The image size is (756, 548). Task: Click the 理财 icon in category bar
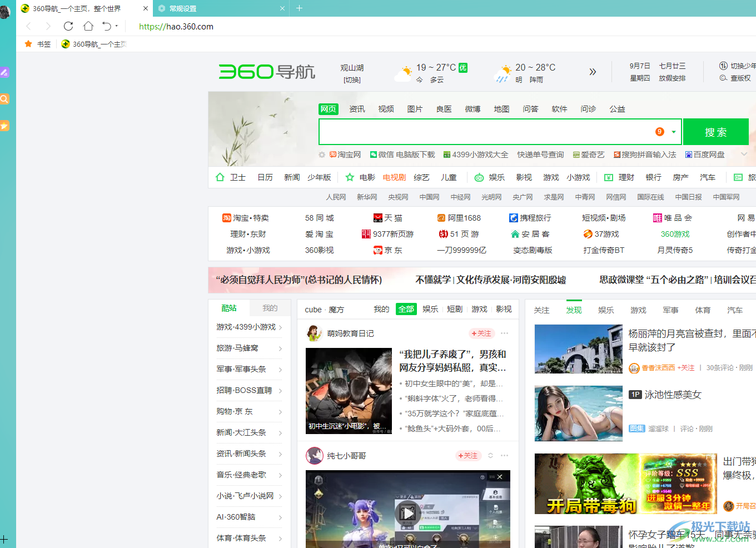(x=609, y=177)
